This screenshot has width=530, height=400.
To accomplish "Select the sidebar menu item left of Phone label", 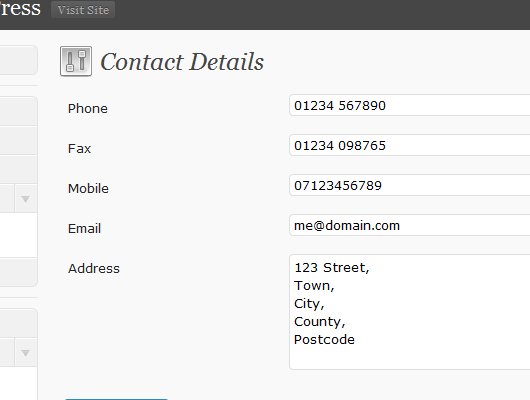I will (x=19, y=111).
